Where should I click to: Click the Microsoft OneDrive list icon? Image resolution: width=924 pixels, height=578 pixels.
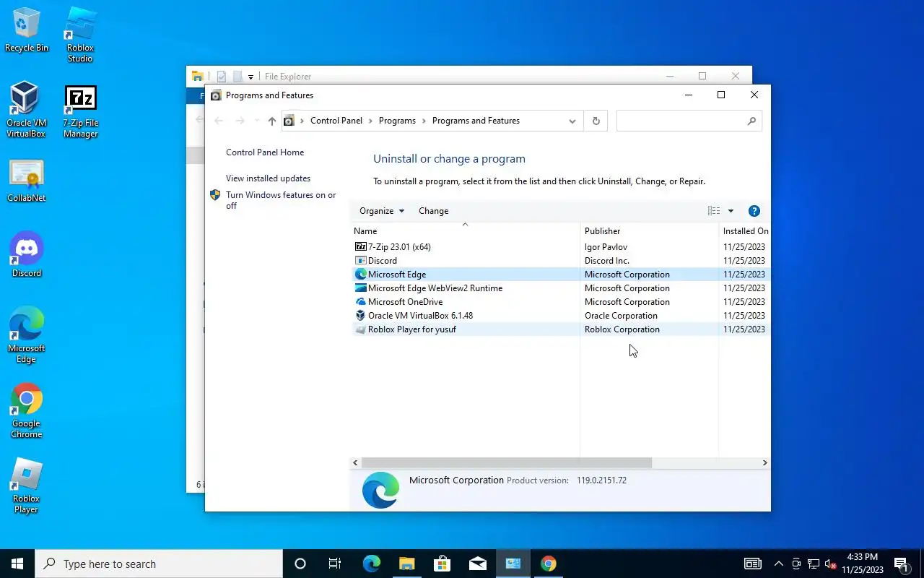click(361, 301)
